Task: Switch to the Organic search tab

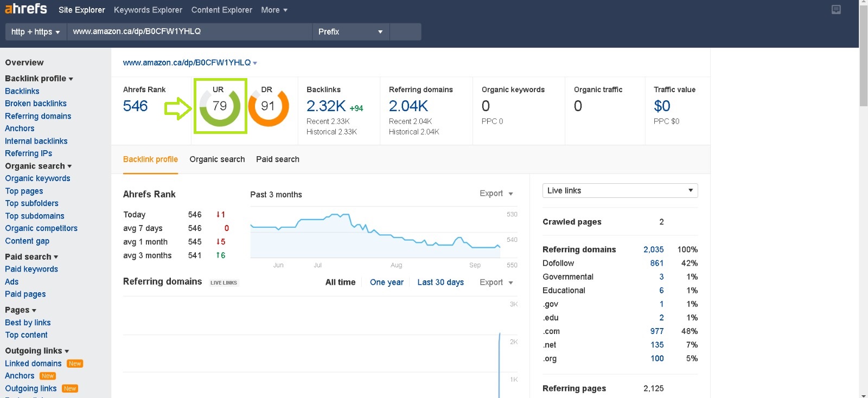Action: tap(217, 159)
